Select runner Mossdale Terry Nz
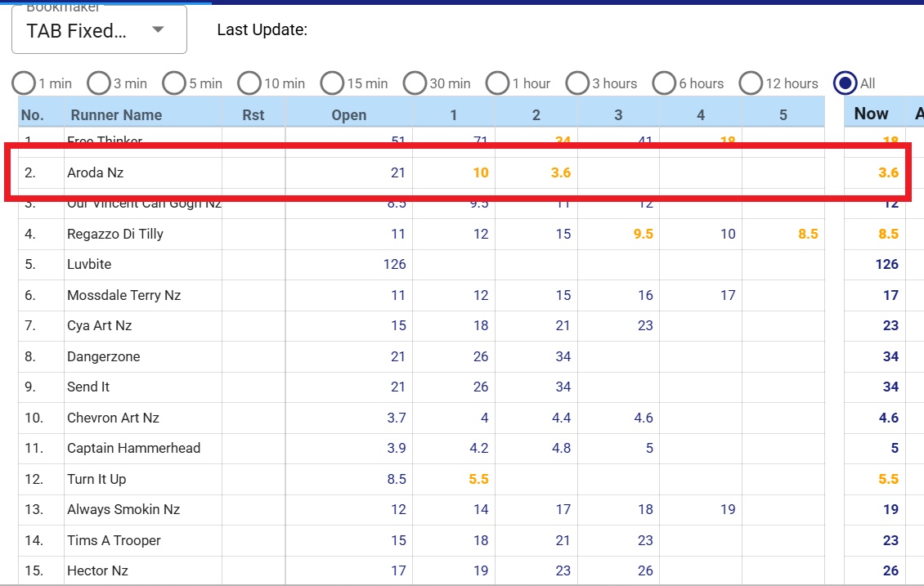924x586 pixels. click(123, 295)
